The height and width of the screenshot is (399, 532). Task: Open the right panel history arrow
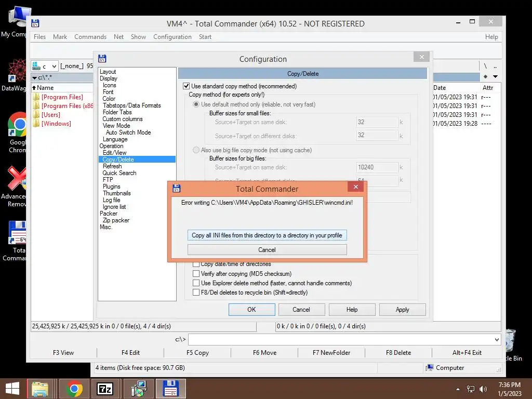[x=495, y=77]
